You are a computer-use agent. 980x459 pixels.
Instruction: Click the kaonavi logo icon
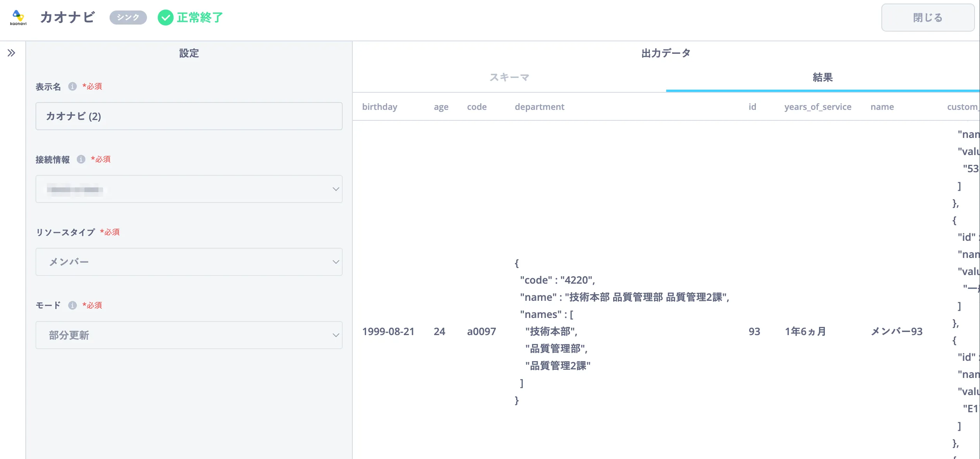(x=18, y=17)
